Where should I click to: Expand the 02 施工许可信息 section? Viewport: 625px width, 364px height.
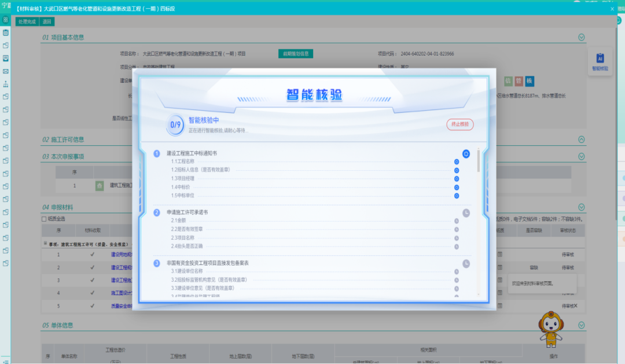[581, 139]
